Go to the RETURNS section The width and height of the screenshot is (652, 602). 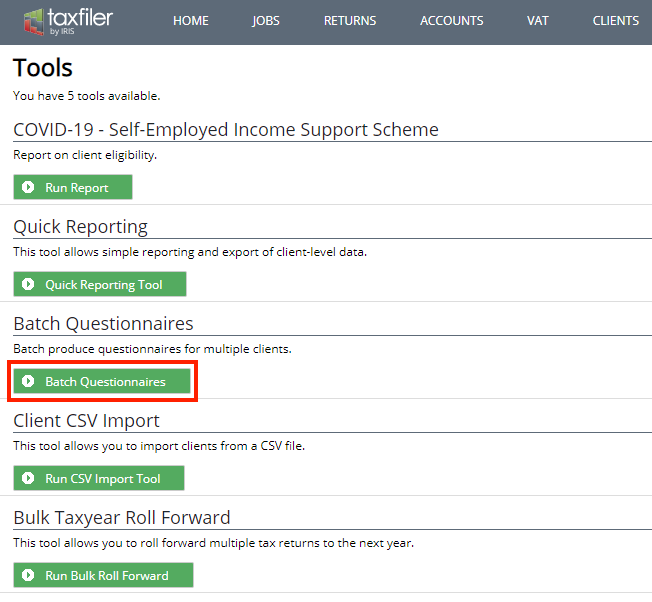[350, 21]
